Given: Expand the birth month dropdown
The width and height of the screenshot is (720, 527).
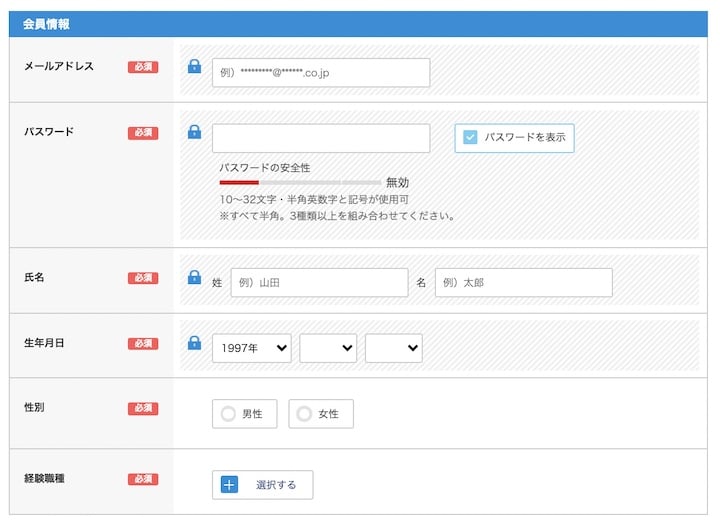Looking at the screenshot, I should click(328, 348).
